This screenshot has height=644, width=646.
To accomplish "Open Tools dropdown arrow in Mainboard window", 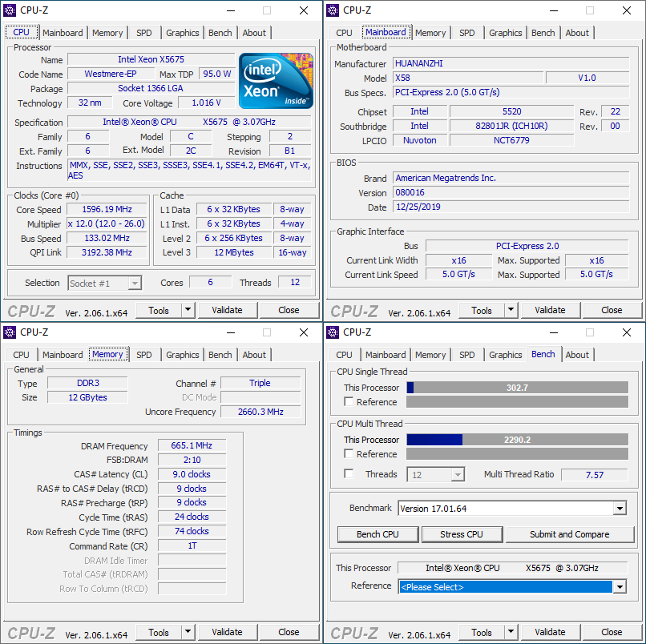I will pos(511,310).
